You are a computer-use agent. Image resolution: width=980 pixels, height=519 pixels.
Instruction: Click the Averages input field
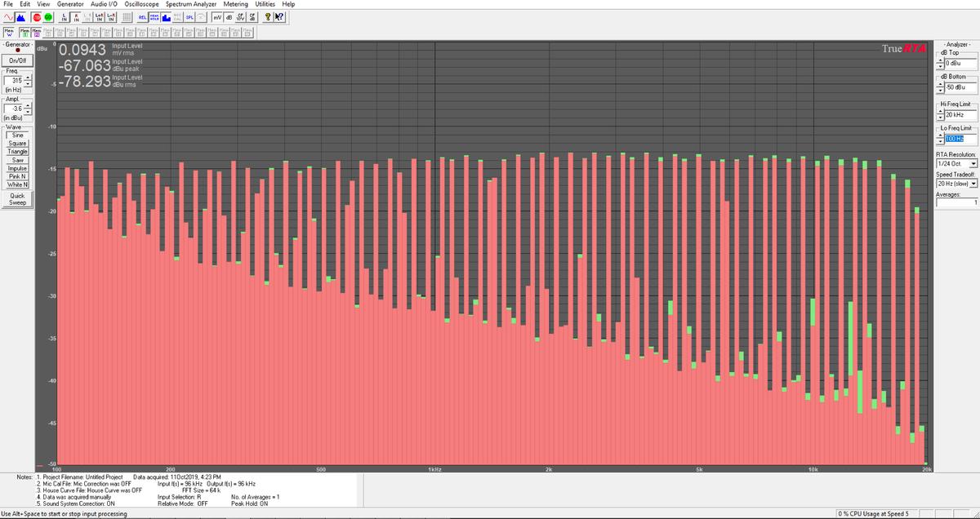956,202
